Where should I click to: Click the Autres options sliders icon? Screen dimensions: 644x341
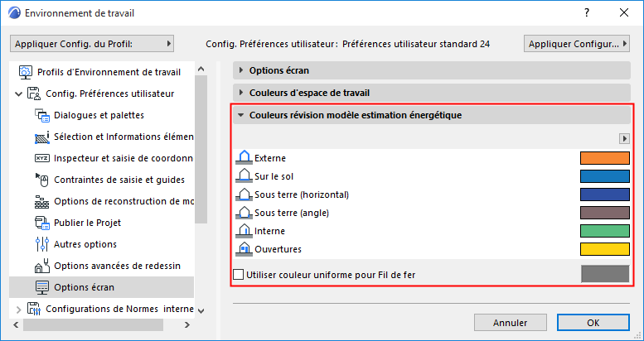point(42,244)
